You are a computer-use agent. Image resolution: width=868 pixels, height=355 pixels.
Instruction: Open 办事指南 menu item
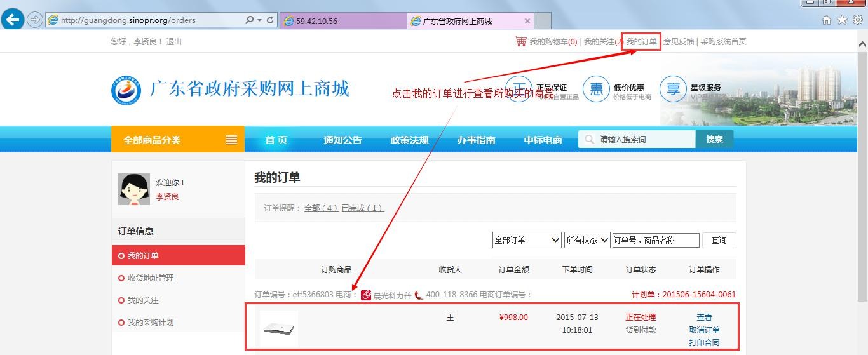pos(476,140)
